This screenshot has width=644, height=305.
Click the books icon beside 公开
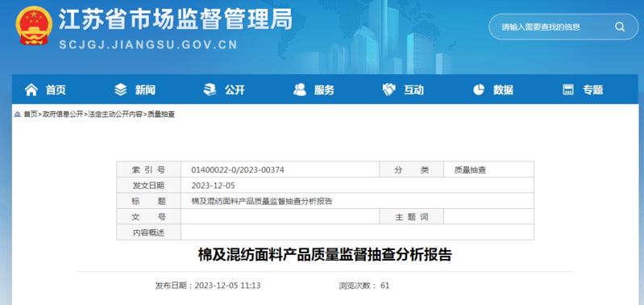click(210, 90)
